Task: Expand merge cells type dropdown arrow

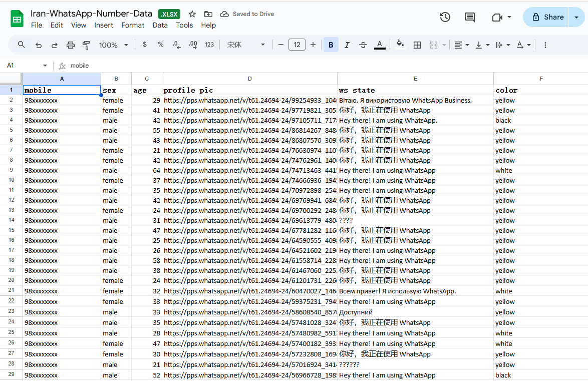Action: pyautogui.click(x=444, y=45)
